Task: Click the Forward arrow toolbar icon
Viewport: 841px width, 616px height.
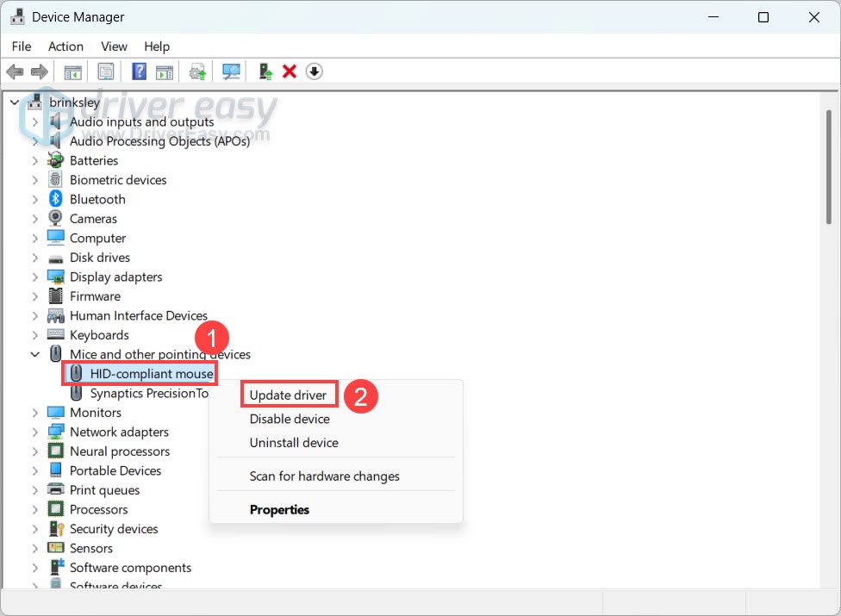Action: click(39, 72)
